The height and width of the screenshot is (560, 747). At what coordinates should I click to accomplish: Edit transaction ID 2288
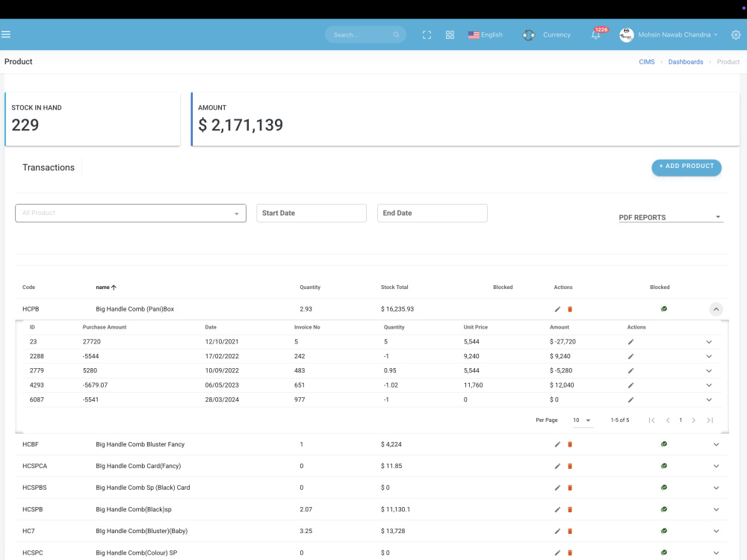pos(630,356)
